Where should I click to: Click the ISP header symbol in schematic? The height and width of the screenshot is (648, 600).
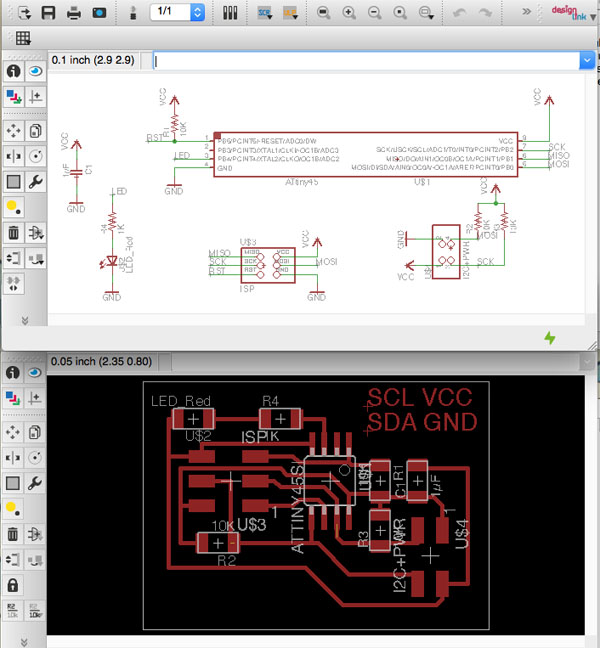pyautogui.click(x=268, y=265)
